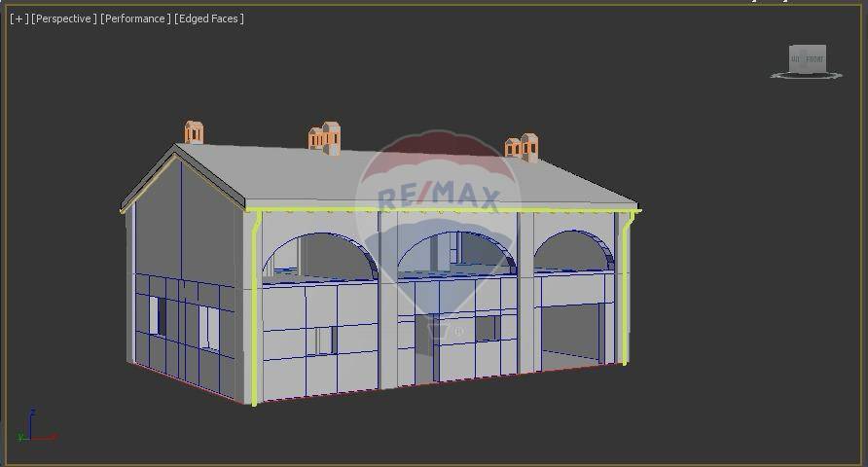Click the right arched opening on the facade
868x467 pixels.
572,252
